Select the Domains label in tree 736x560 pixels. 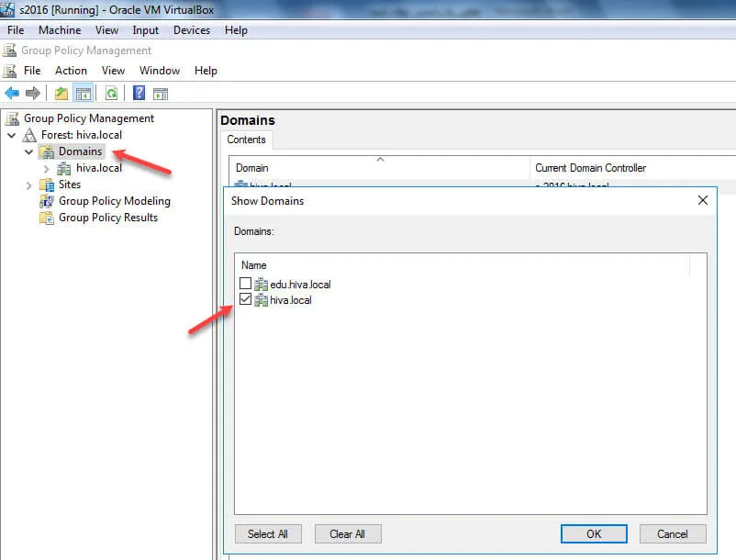[80, 151]
